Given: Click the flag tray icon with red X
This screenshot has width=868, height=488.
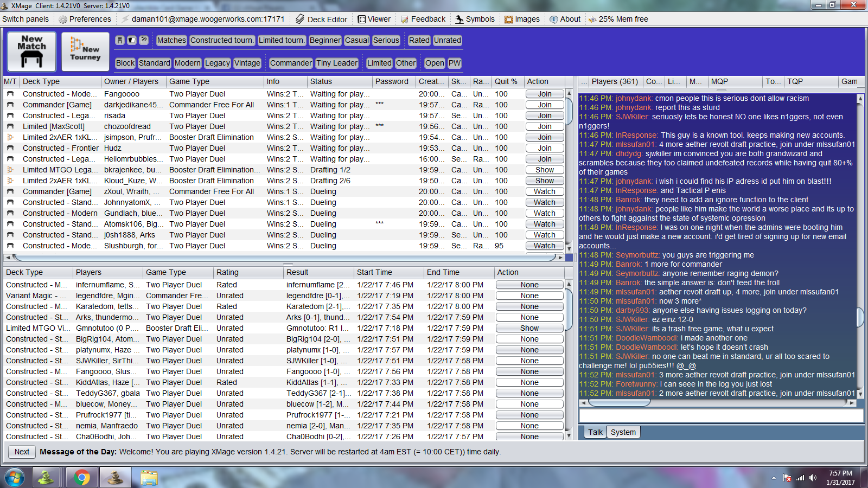Looking at the screenshot, I should click(787, 478).
